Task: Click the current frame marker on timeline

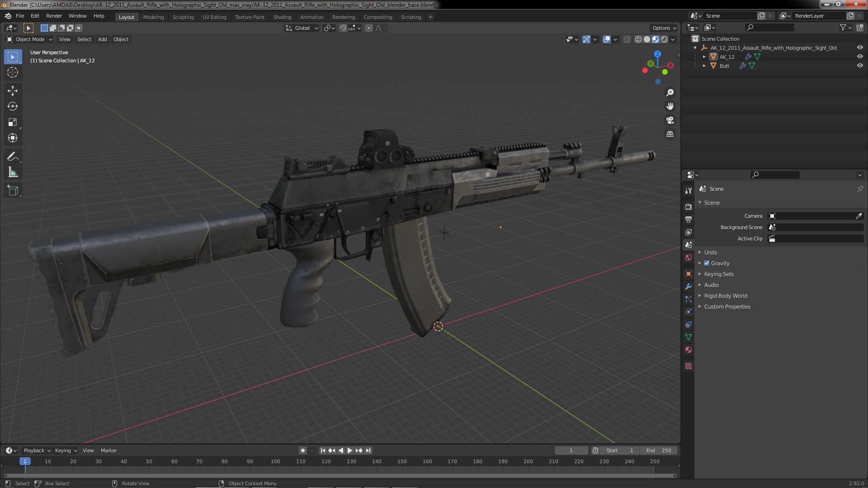Action: pos(25,461)
